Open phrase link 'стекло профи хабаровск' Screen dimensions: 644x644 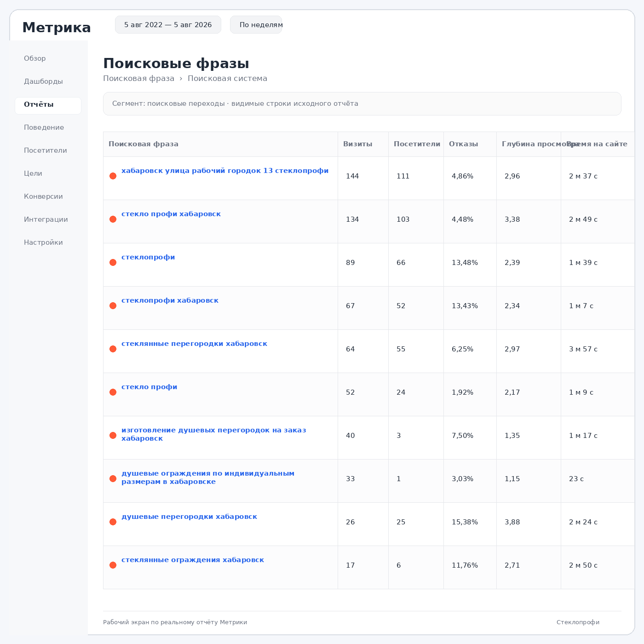(171, 214)
